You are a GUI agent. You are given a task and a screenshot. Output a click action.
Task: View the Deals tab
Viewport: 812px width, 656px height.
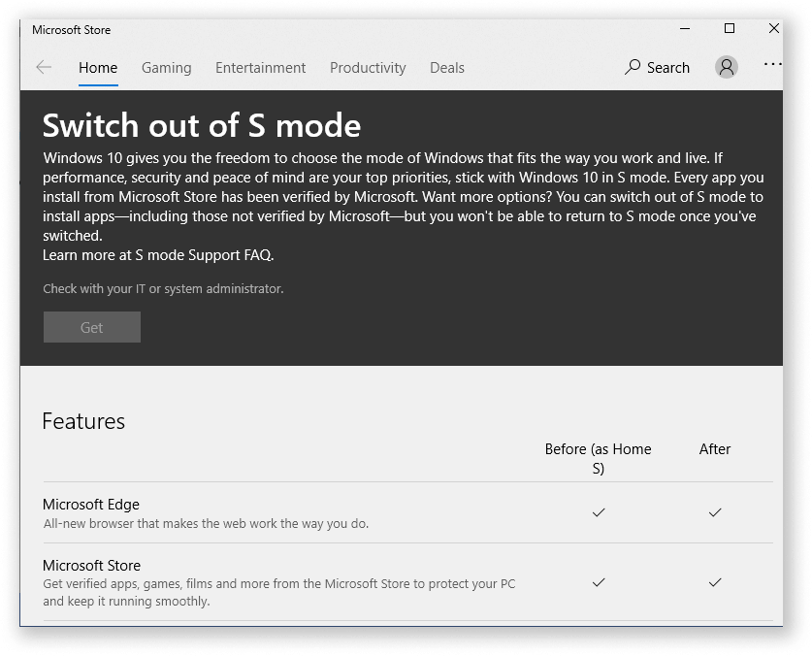click(x=447, y=68)
